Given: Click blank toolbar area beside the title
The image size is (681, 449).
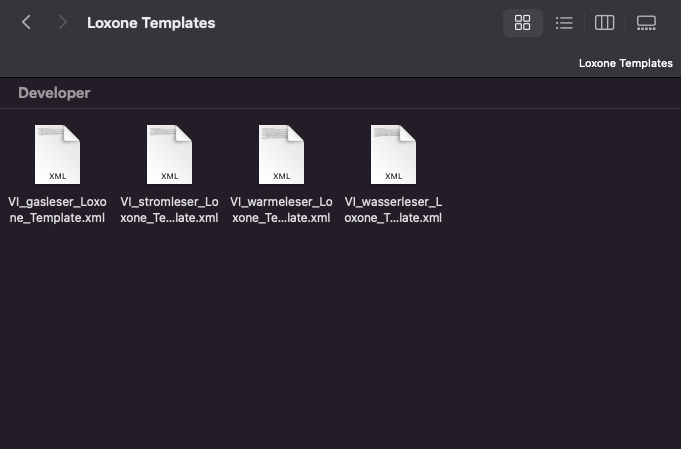Looking at the screenshot, I should 360,23.
